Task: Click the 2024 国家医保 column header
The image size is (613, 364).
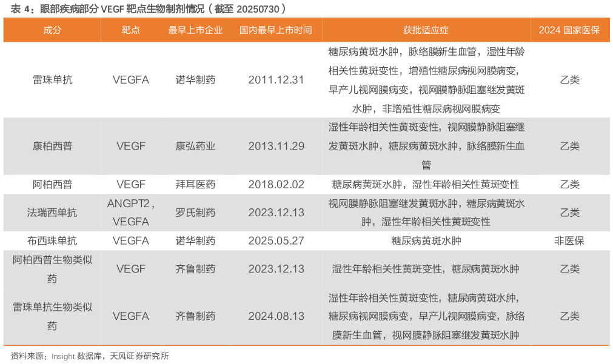Action: (567, 29)
